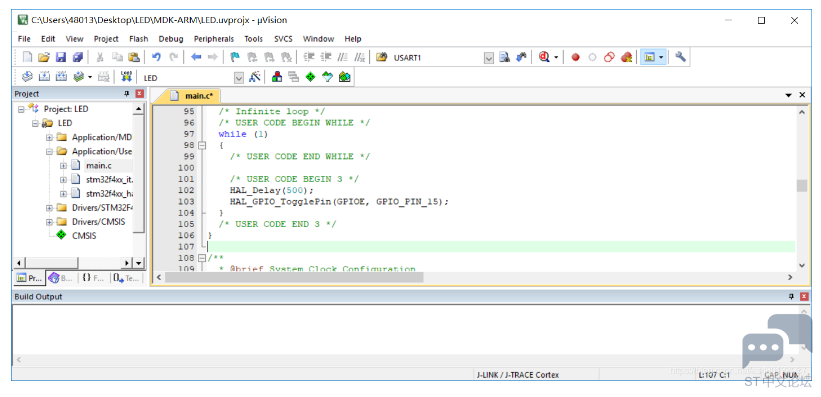
Task: Collapse the Application/Use folder
Action: [49, 151]
